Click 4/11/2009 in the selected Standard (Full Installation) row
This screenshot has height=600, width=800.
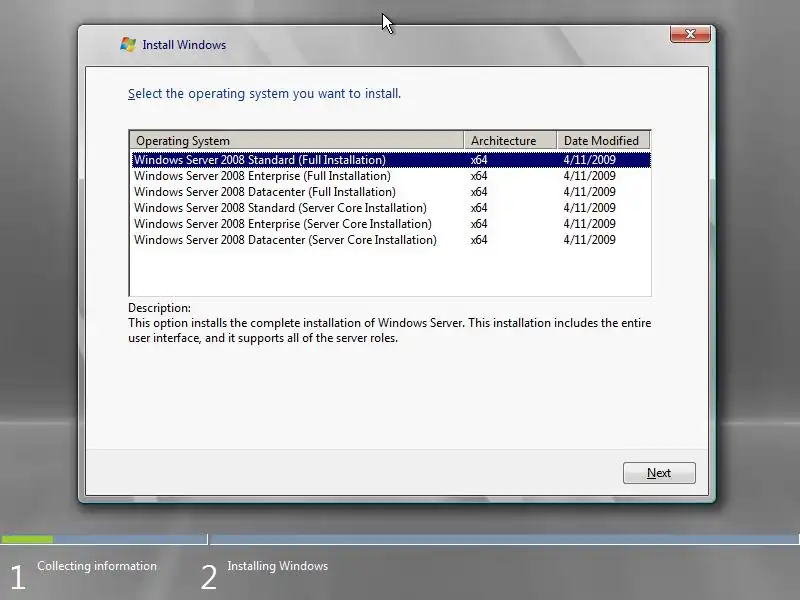tap(589, 160)
